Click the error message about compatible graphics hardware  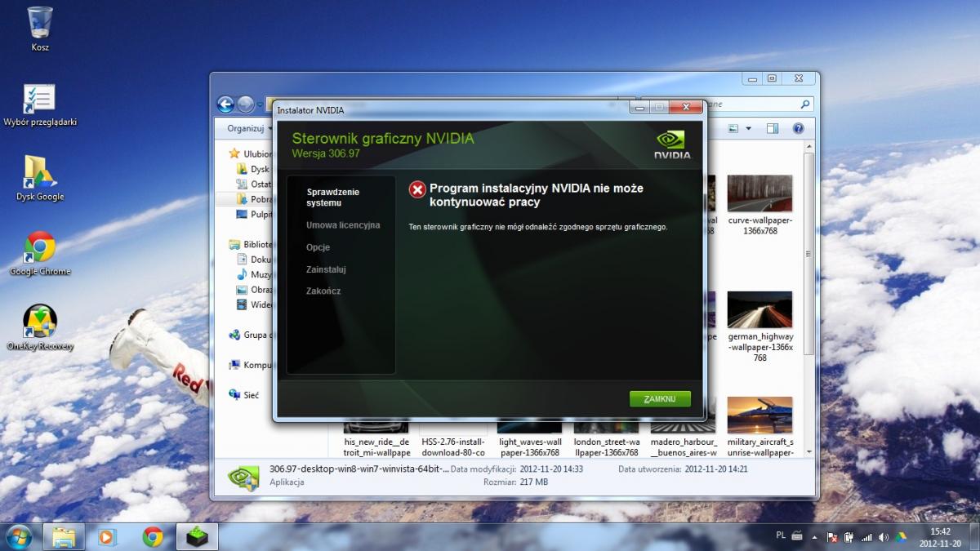[x=538, y=226]
